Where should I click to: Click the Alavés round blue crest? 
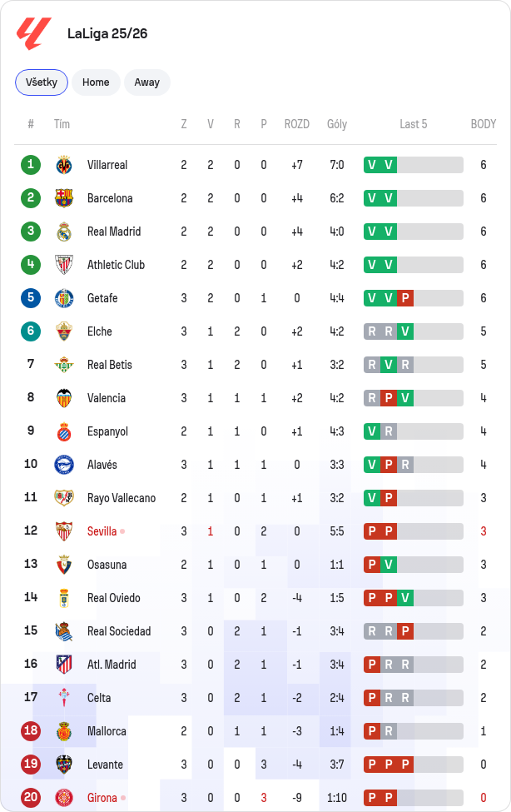click(x=64, y=465)
